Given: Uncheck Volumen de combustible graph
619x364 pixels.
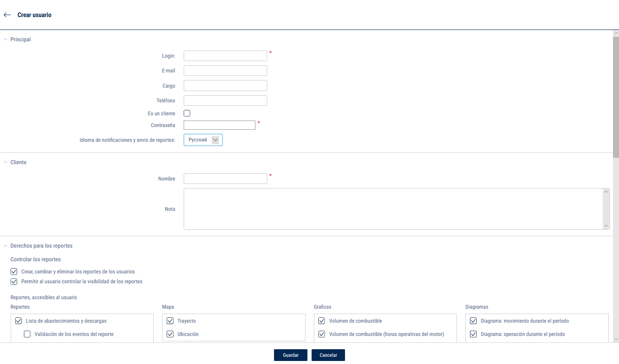Looking at the screenshot, I should pyautogui.click(x=322, y=321).
